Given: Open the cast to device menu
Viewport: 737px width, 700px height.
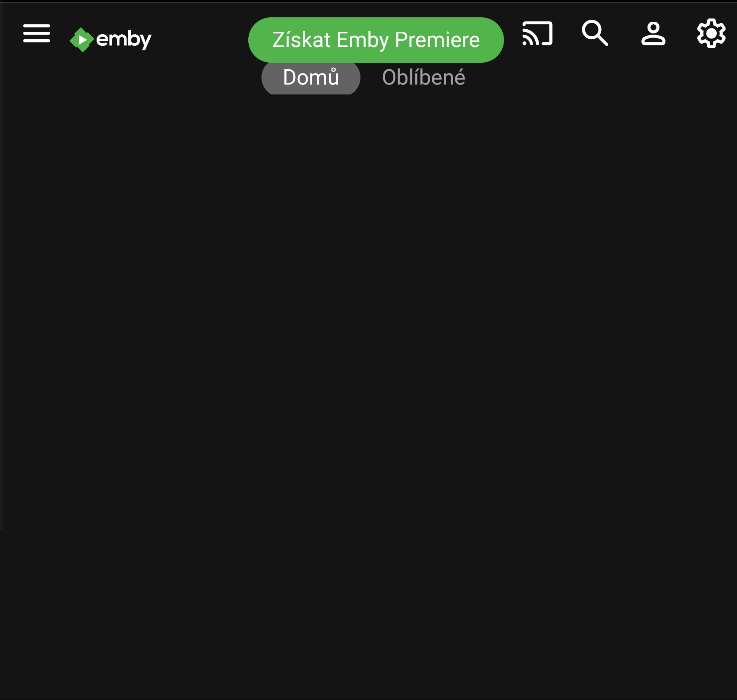Looking at the screenshot, I should (537, 33).
